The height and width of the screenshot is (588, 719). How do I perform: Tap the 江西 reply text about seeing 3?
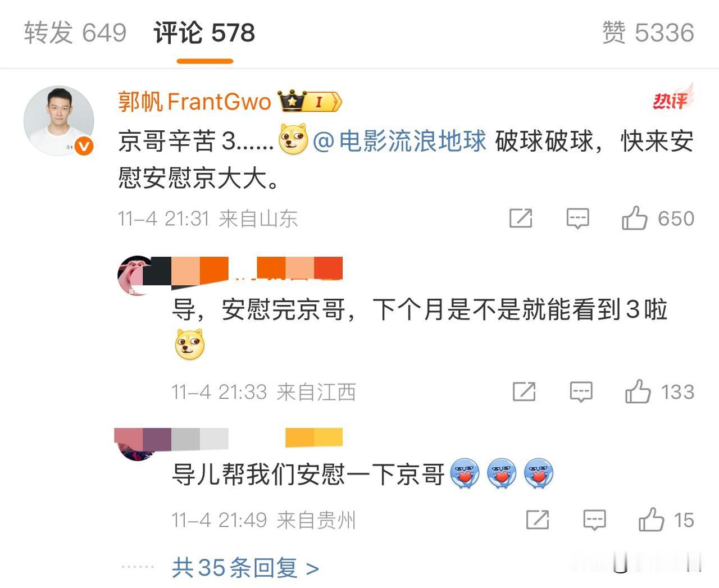[x=420, y=309]
